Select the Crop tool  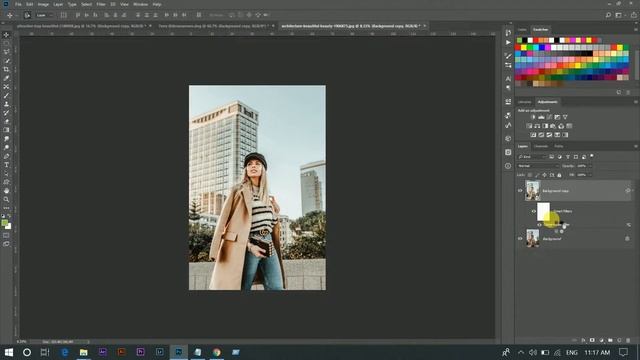tap(6, 69)
